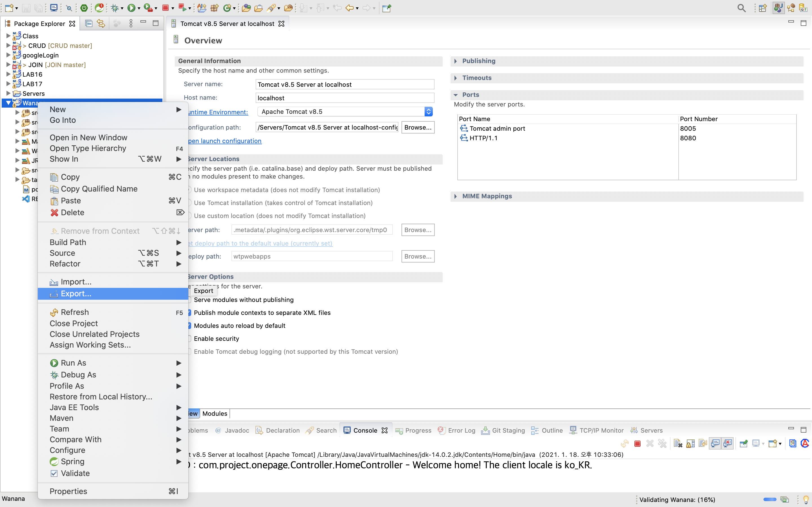Click the Debug bug icon in toolbar
The height and width of the screenshot is (507, 812).
[x=115, y=8]
